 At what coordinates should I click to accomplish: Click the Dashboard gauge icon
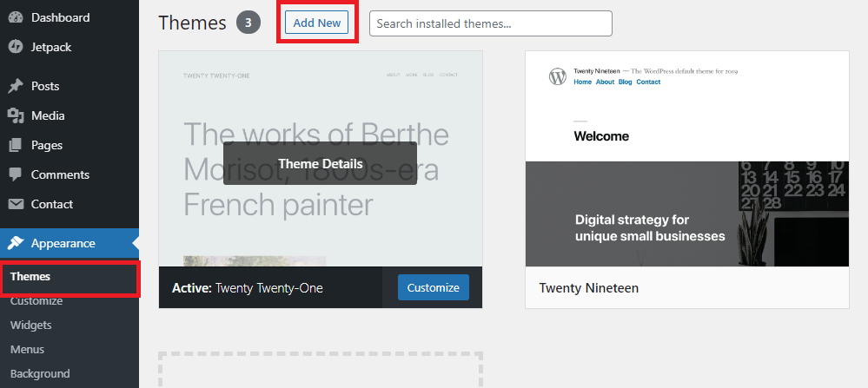pos(16,17)
